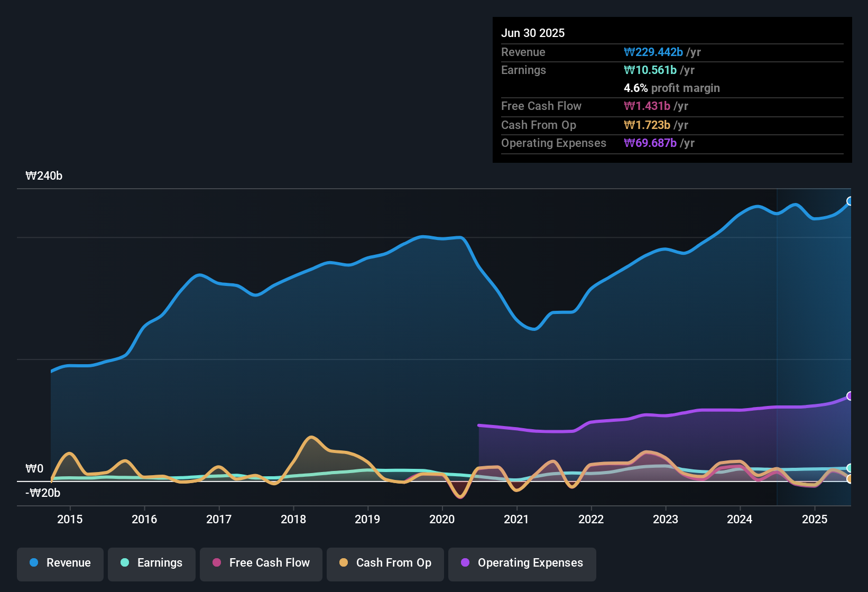
Task: Click the 2025 x-axis label
Action: pyautogui.click(x=815, y=519)
